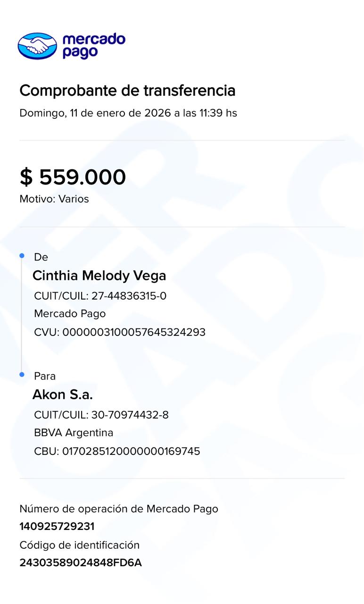
Task: Click the Mercado Pago handshake logo icon
Action: pyautogui.click(x=37, y=46)
